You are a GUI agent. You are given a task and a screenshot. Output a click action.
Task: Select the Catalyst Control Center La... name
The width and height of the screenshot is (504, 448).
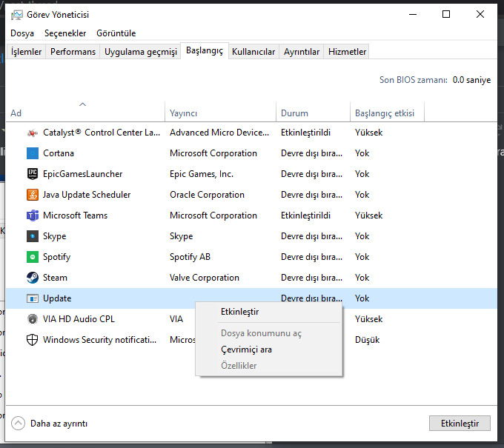(102, 133)
